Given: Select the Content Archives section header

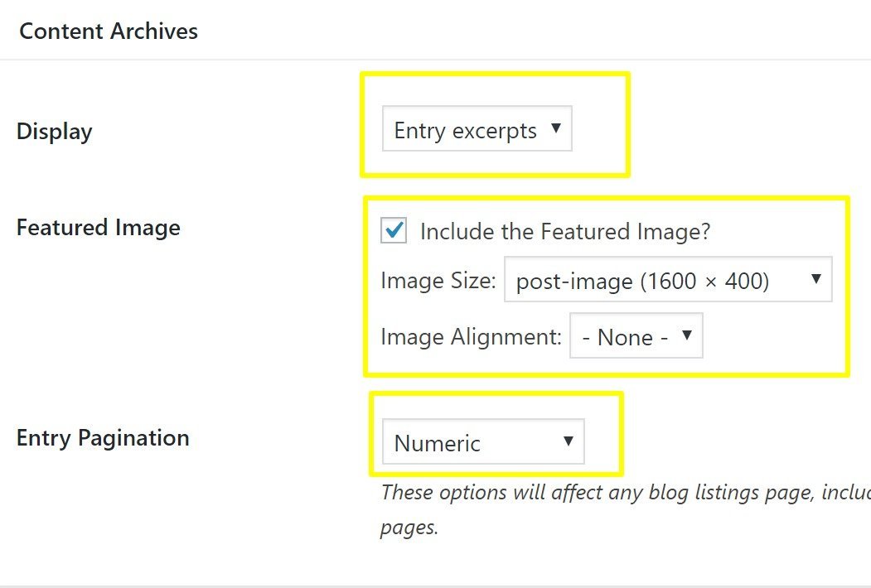Looking at the screenshot, I should [x=108, y=31].
